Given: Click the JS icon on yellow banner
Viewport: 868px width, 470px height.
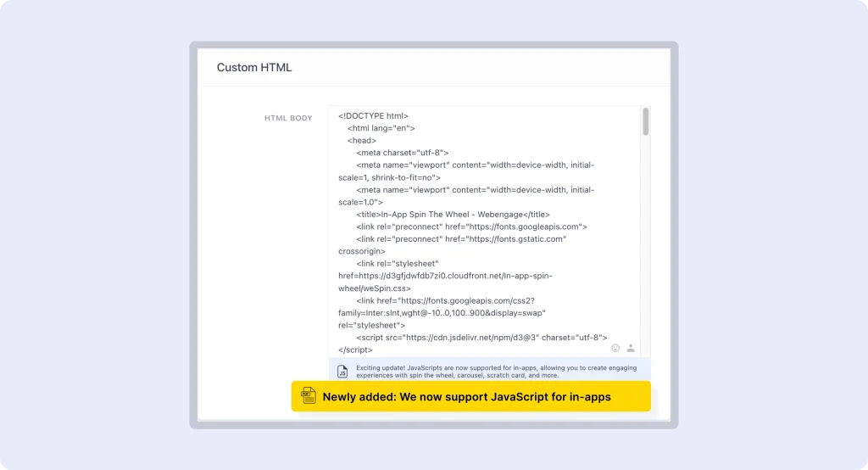Looking at the screenshot, I should click(309, 396).
